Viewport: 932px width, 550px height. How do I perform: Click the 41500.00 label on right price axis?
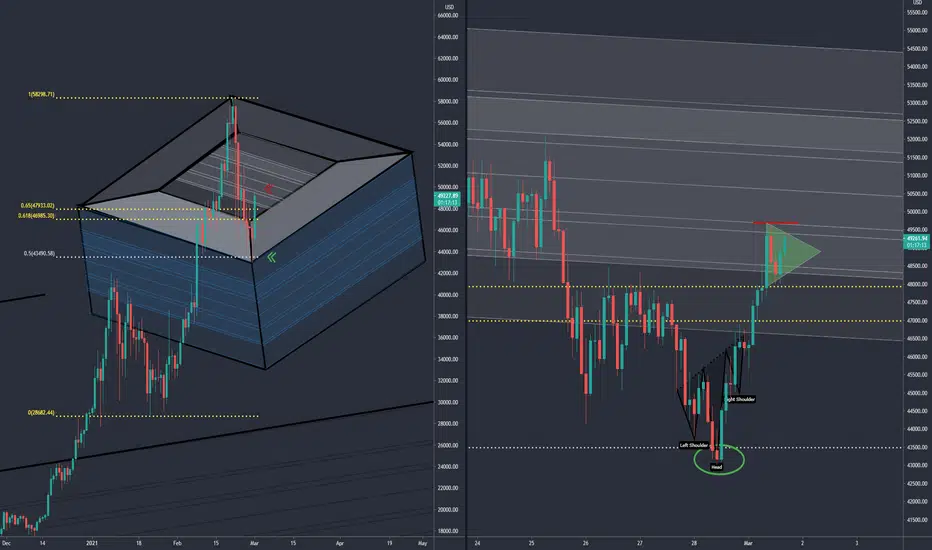[x=917, y=520]
